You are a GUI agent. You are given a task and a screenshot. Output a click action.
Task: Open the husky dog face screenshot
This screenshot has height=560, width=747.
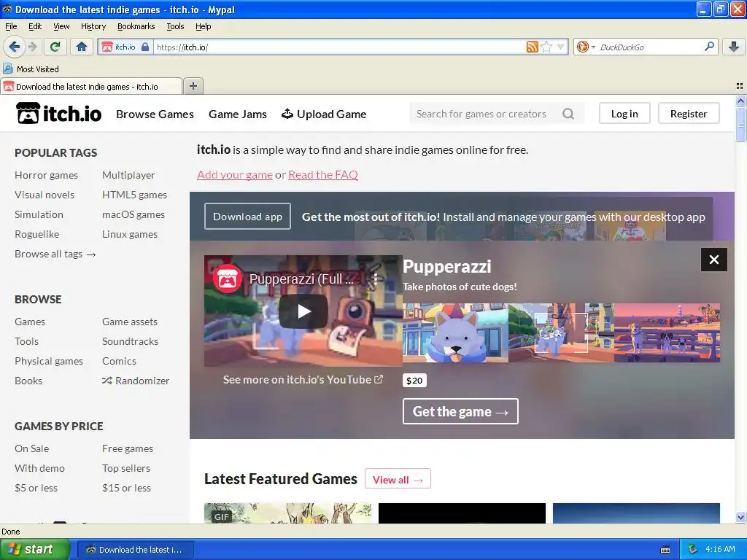(455, 332)
